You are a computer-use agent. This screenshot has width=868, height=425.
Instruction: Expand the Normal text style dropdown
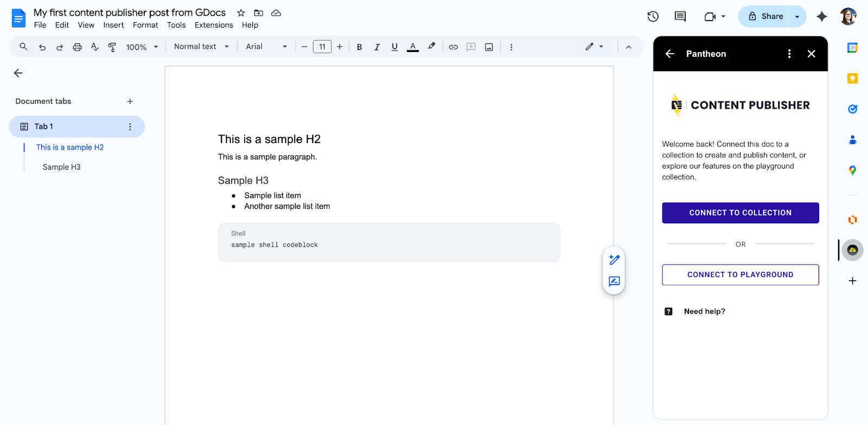coord(201,47)
